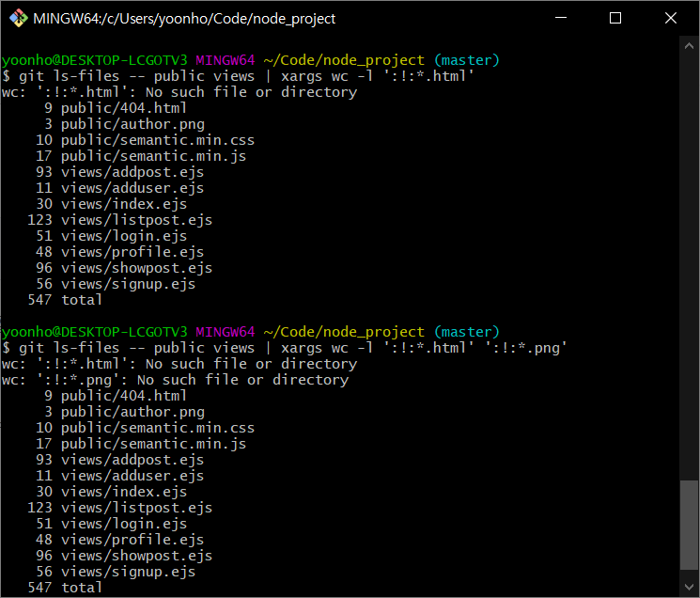
Task: Click '10 public/semantic.min.css' in the second listing
Action: [x=145, y=428]
